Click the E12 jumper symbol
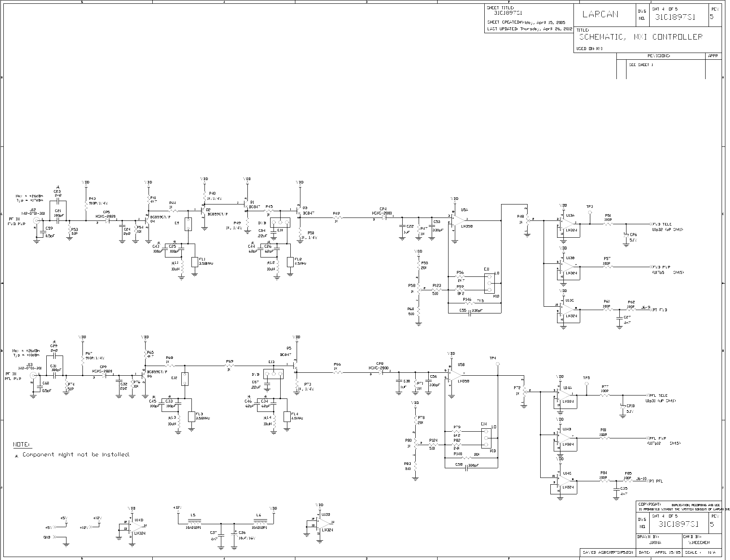This screenshot has width=730, height=560. pos(185,379)
